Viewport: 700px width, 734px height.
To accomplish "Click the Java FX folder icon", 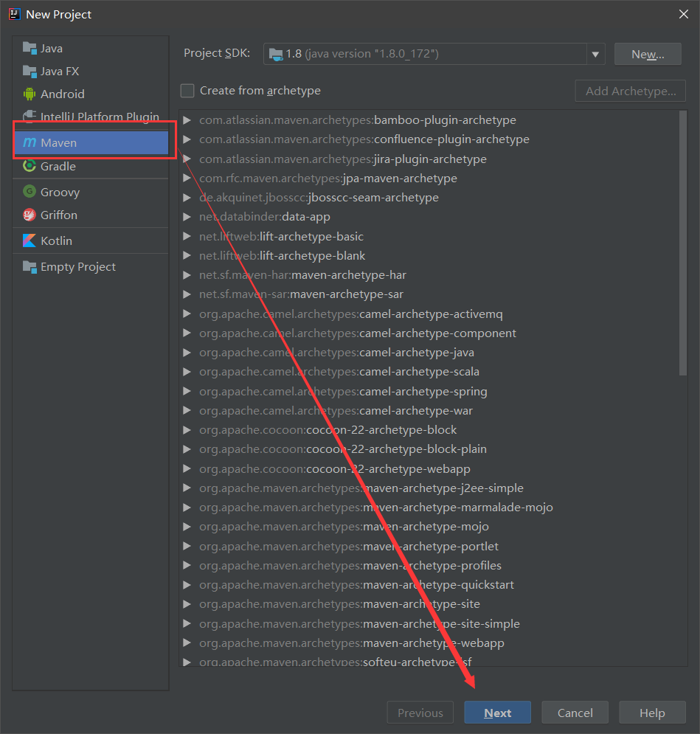I will [x=30, y=71].
